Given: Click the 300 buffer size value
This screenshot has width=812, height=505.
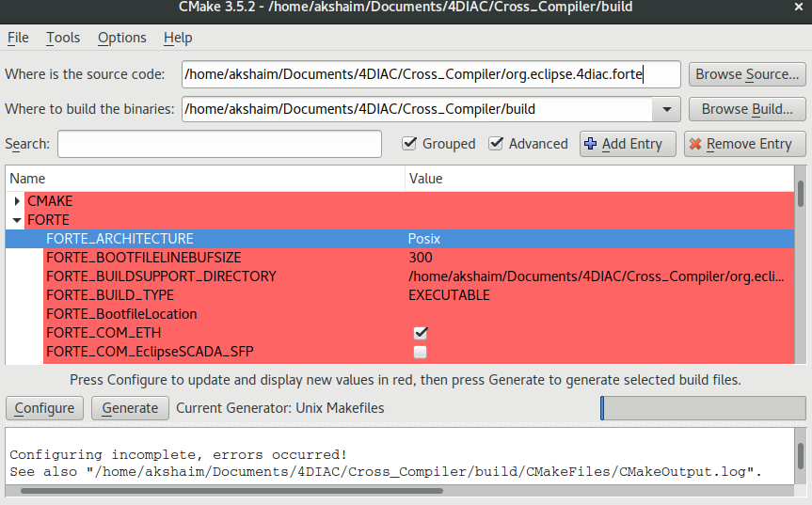Looking at the screenshot, I should click(421, 258).
